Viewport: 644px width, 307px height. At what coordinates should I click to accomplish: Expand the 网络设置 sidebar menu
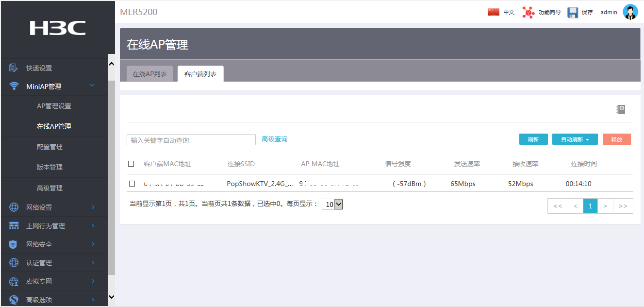click(53, 207)
